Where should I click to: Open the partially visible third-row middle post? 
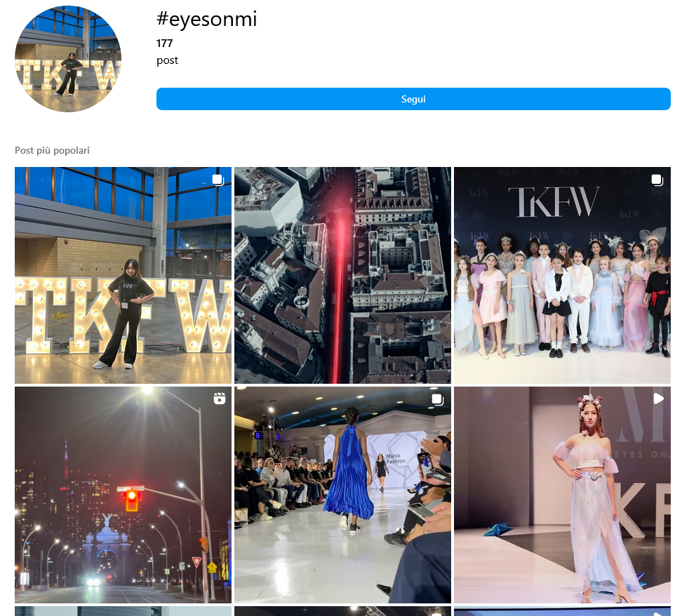(342, 611)
